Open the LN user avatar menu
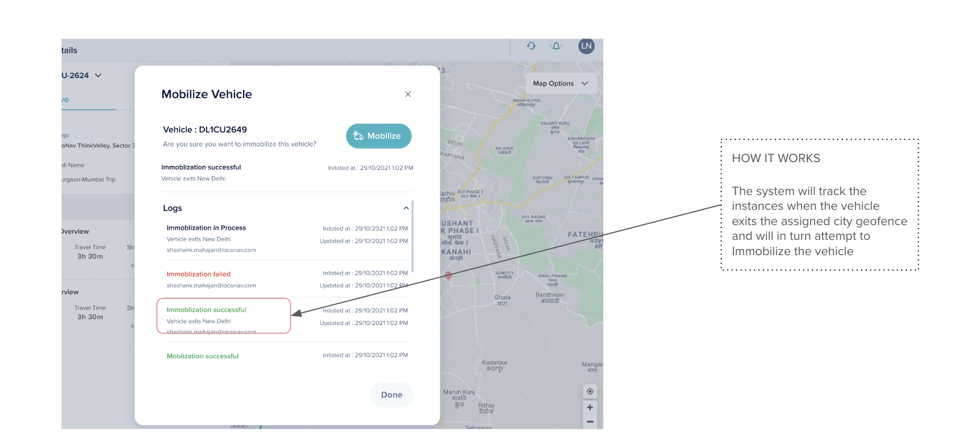 (x=586, y=46)
